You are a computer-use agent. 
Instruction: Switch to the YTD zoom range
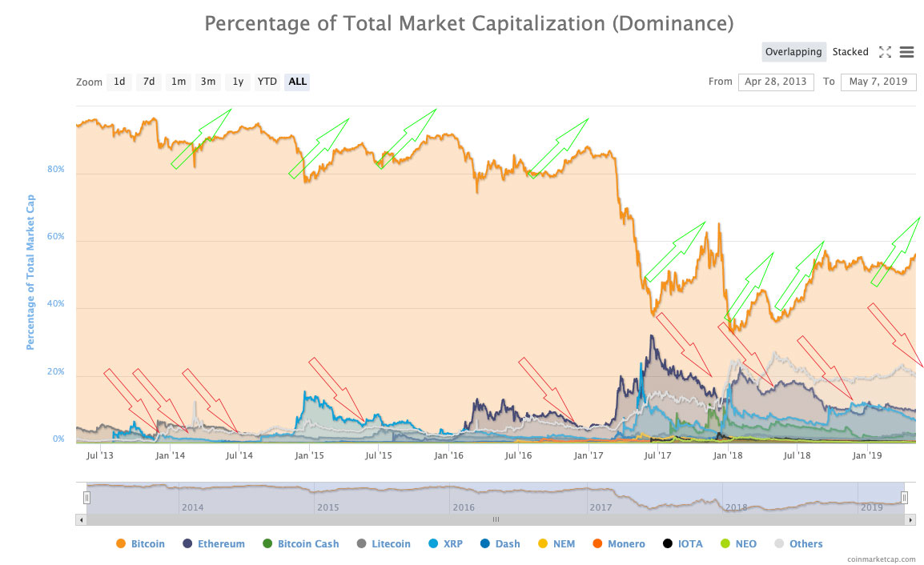tap(267, 82)
